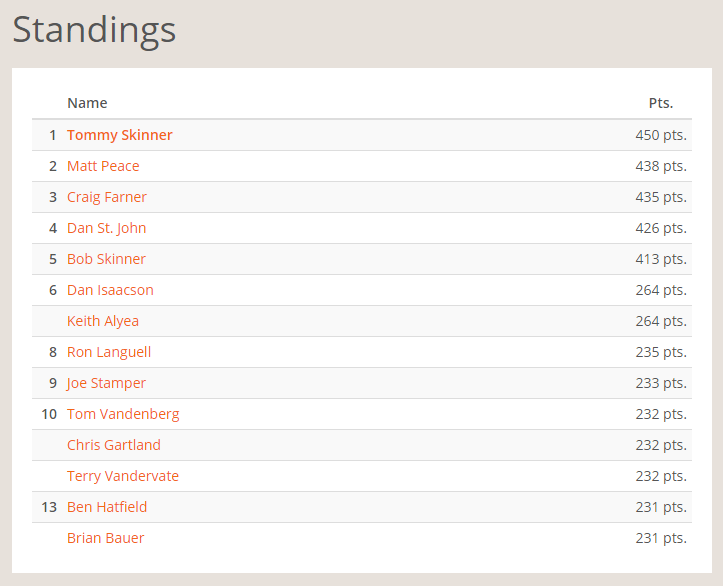Click the 450 pts. score cell
Screen dimensions: 723x586
coord(660,135)
